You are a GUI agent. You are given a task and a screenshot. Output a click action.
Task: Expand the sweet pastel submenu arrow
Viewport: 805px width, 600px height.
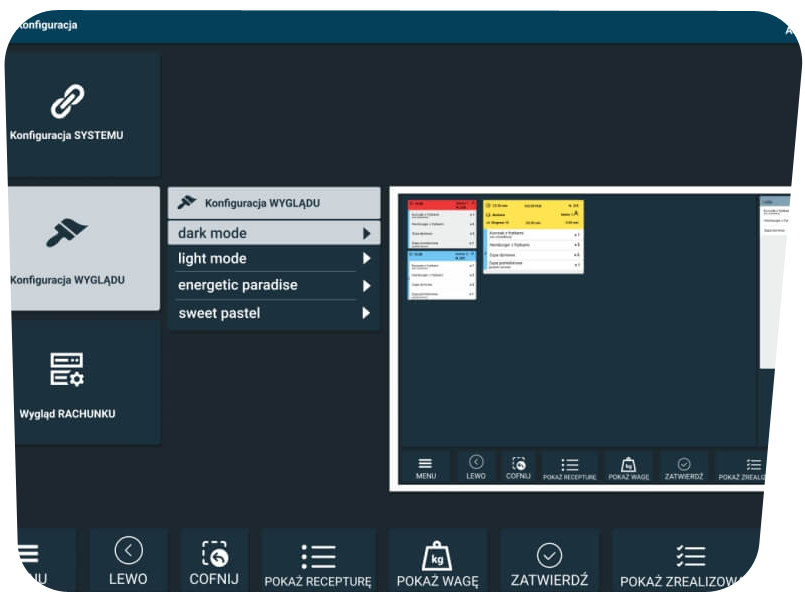pos(367,313)
